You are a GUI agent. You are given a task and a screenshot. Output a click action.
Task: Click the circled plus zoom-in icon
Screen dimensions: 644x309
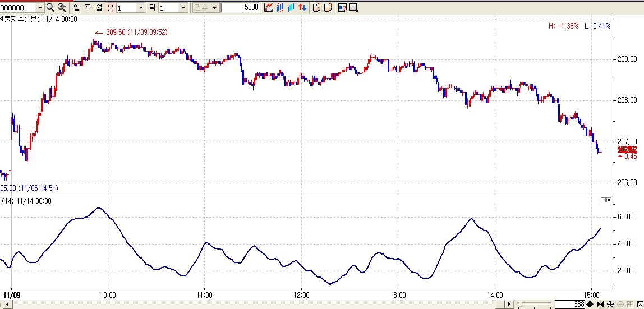(x=610, y=304)
